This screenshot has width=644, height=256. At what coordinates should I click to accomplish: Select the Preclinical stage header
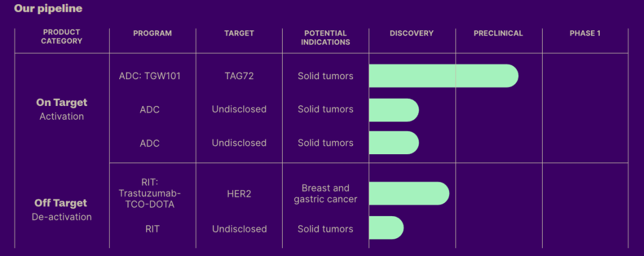498,33
